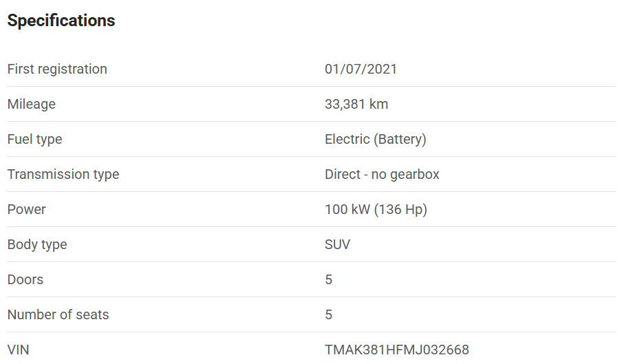Select the VIN label
Screen dimensions: 622x364
(19, 350)
